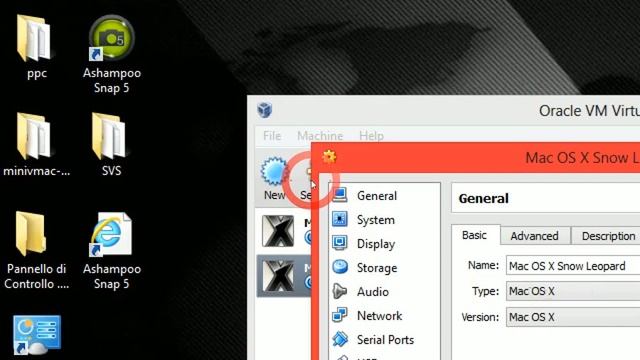Click the General category monitor icon
This screenshot has width=640, height=360.
(340, 195)
